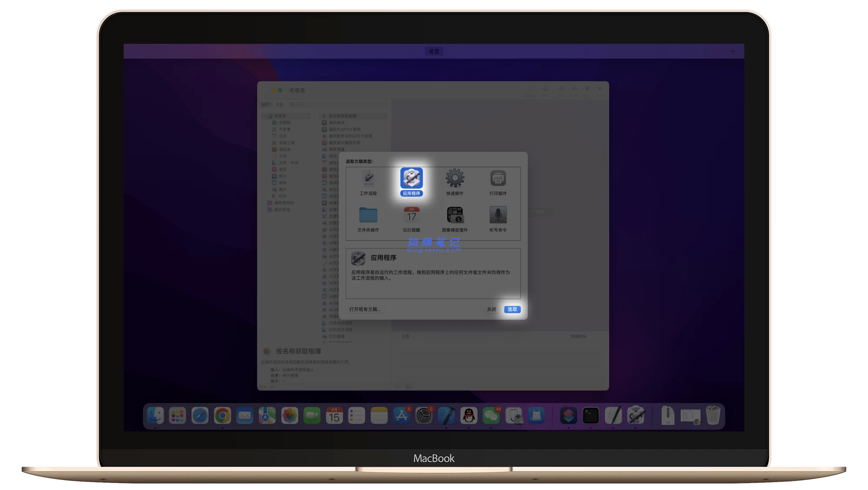Select 文本 category in library

[279, 156]
